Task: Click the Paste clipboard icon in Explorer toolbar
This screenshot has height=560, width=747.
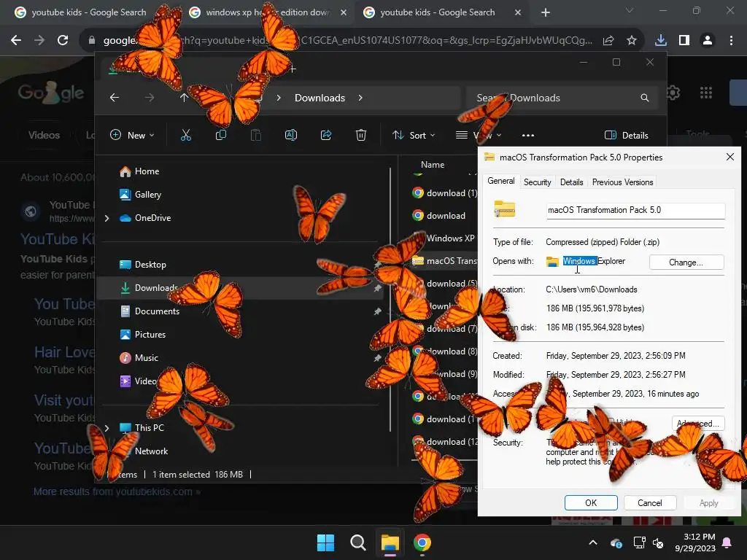Action: pos(256,135)
